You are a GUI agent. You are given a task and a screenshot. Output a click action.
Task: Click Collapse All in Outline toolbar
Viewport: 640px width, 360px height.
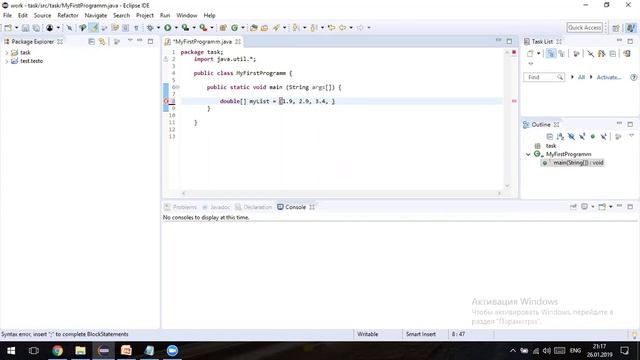[x=549, y=136]
